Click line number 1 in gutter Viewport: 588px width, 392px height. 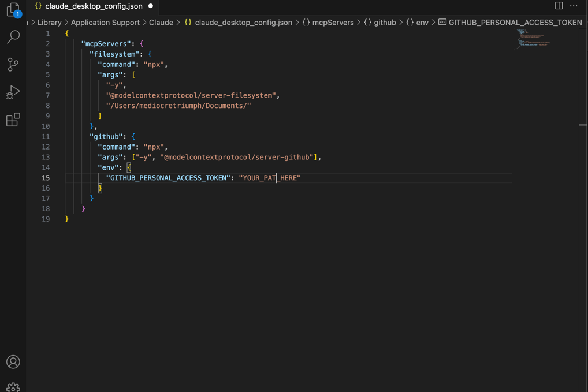[47, 33]
